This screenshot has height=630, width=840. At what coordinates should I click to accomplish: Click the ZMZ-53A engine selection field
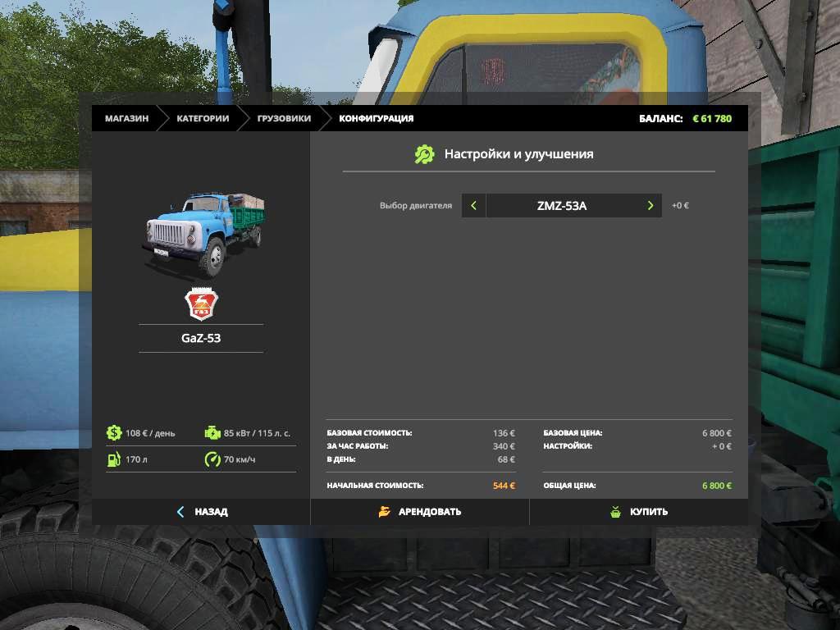click(x=562, y=206)
